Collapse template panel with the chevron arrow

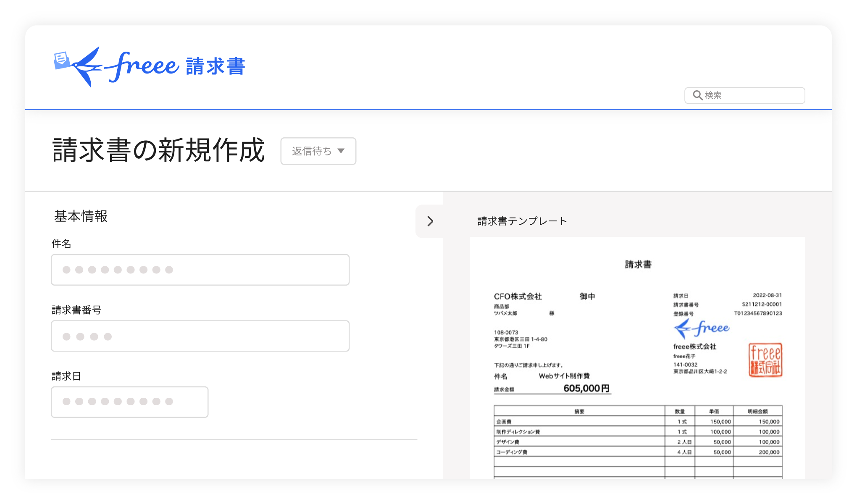click(430, 221)
